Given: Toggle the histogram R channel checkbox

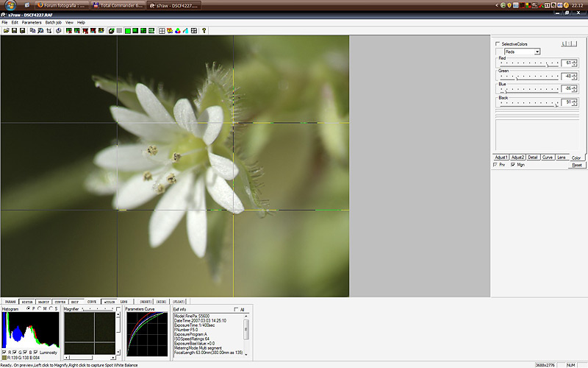Looking at the screenshot, I should pos(4,353).
